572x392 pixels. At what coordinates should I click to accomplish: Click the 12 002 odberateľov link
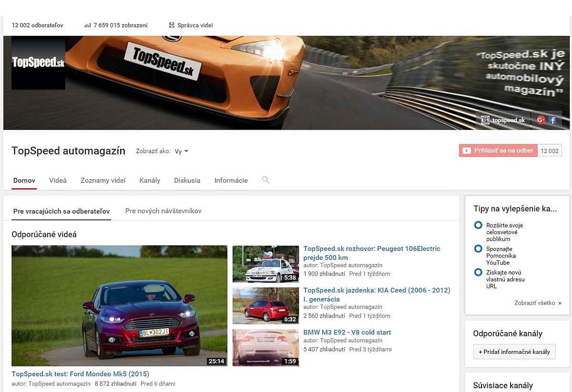point(38,25)
